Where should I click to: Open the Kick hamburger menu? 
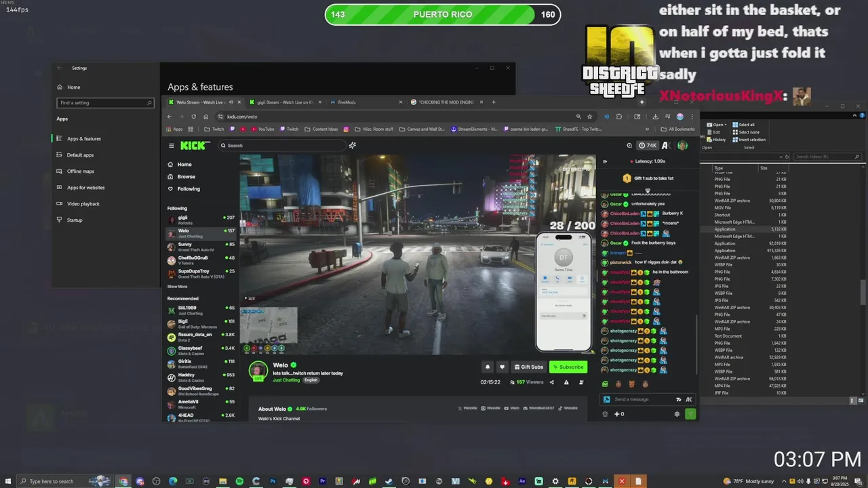172,146
